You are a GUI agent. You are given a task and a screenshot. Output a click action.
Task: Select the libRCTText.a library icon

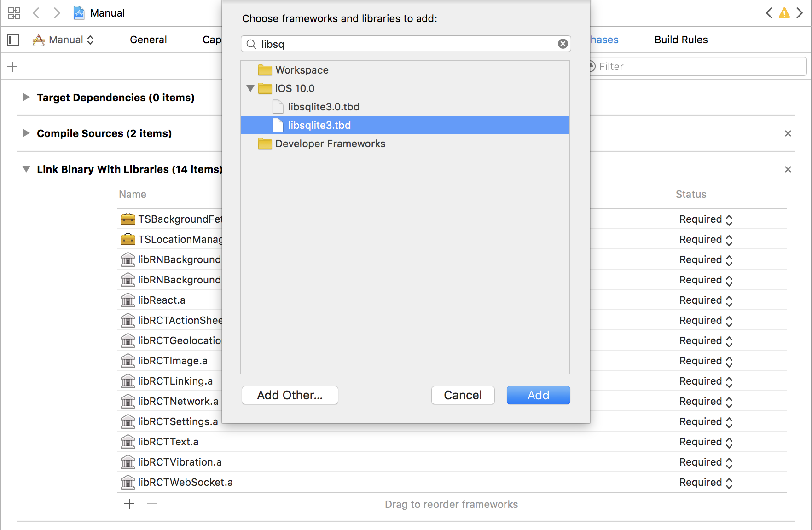pos(128,442)
